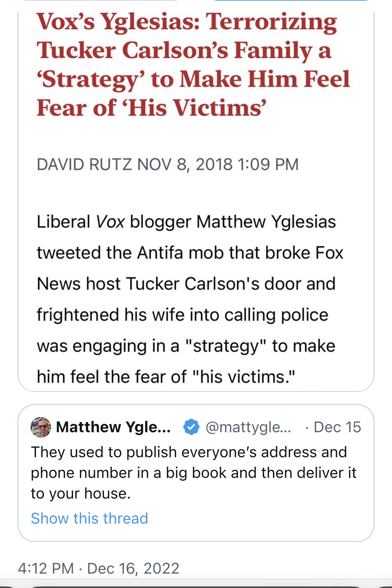Click the Dec 16, 2022 date

[x=133, y=568]
